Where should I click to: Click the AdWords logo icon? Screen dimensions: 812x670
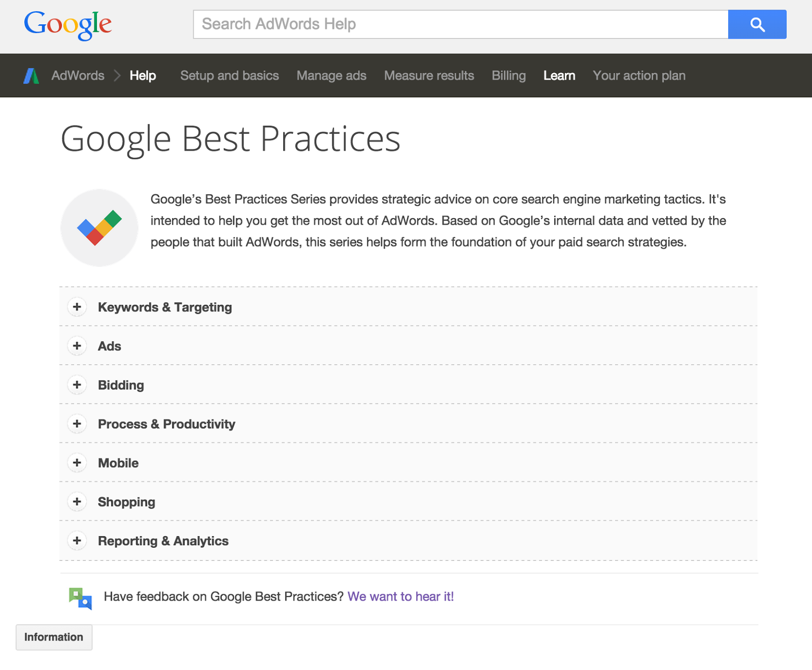coord(31,76)
